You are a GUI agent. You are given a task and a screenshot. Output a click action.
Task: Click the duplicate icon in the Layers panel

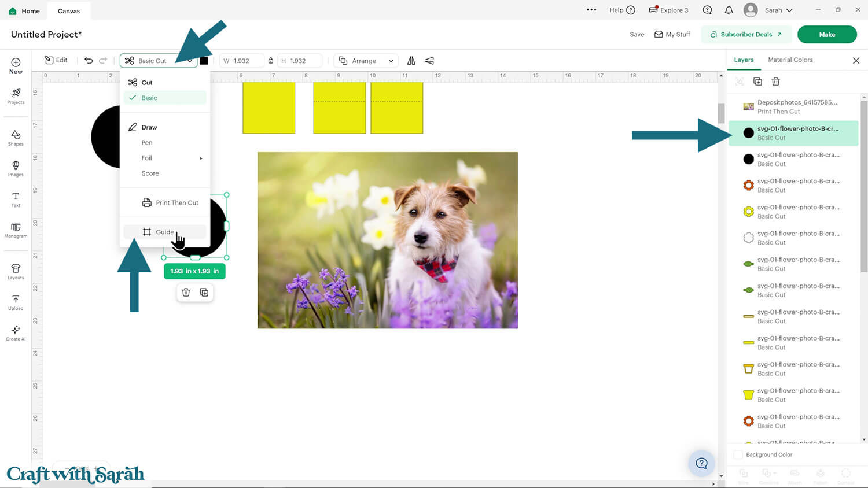pos(757,82)
